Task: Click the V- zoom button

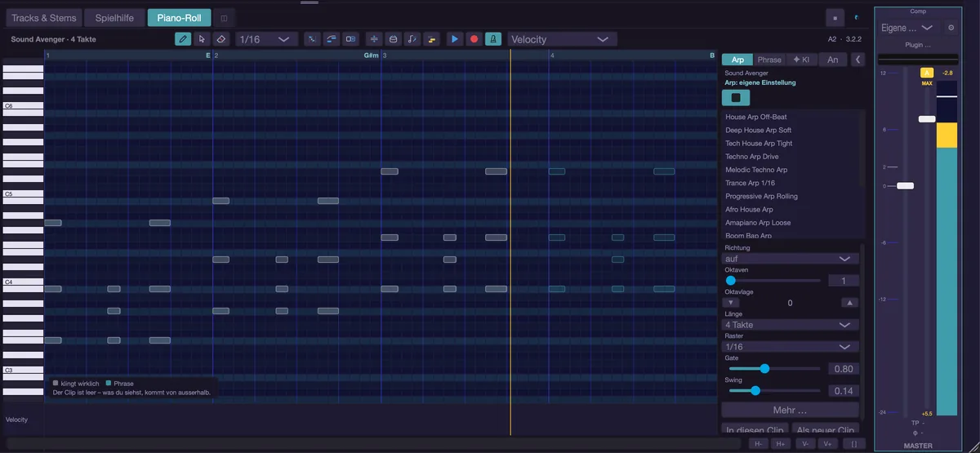Action: (805, 444)
